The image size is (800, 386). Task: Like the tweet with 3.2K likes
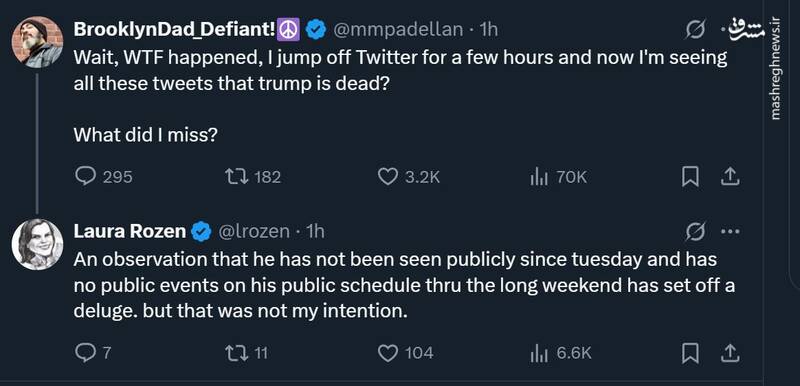coord(388,176)
